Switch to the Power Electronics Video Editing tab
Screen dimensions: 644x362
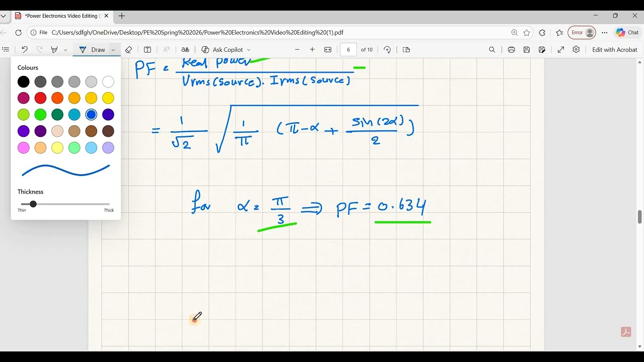coord(61,16)
